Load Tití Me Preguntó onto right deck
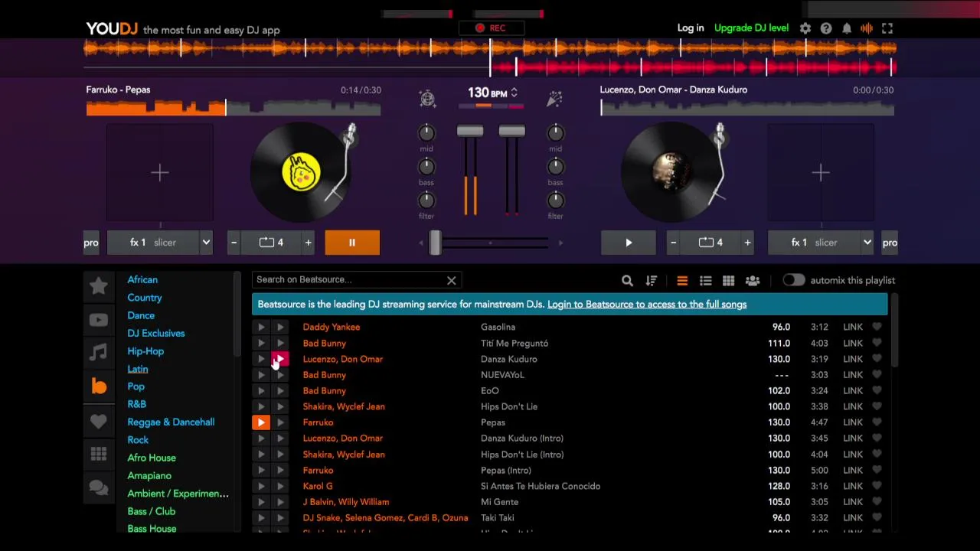Viewport: 980px width, 551px height. (x=280, y=344)
